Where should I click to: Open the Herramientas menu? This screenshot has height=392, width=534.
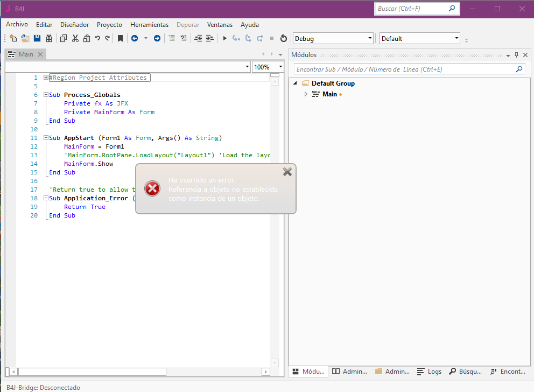pos(149,25)
